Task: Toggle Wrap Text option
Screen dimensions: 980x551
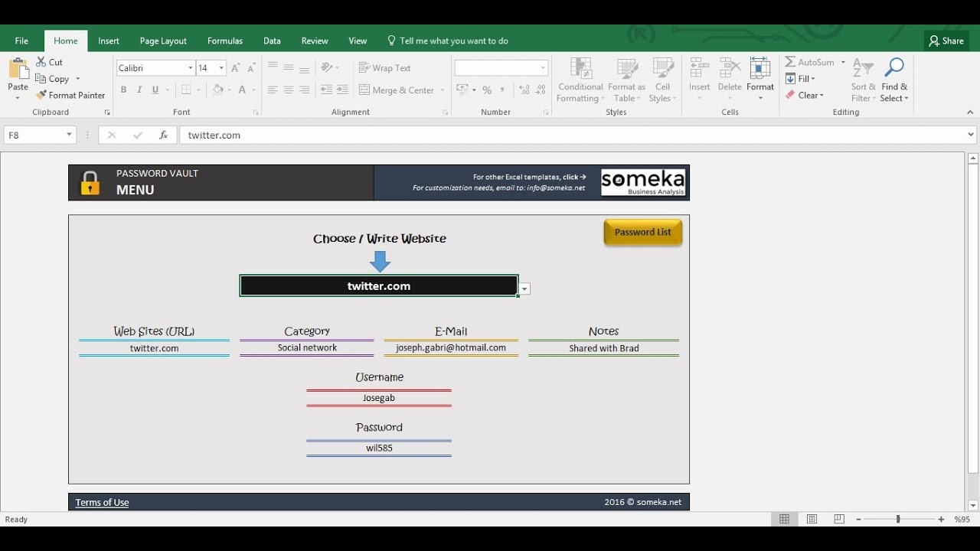Action: pyautogui.click(x=384, y=68)
